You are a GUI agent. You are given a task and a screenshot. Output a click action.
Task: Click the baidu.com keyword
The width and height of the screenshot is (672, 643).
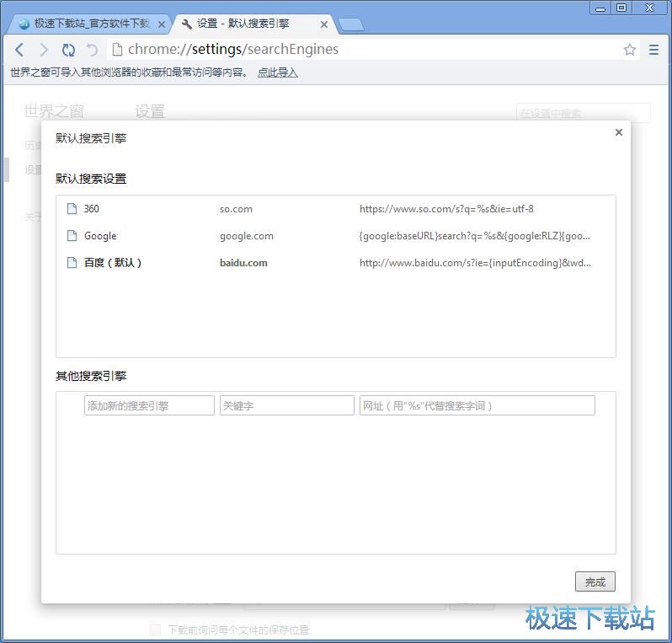(243, 263)
